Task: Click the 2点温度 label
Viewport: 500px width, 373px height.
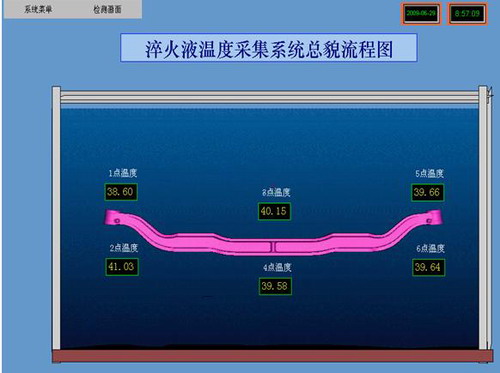Action: pos(124,248)
